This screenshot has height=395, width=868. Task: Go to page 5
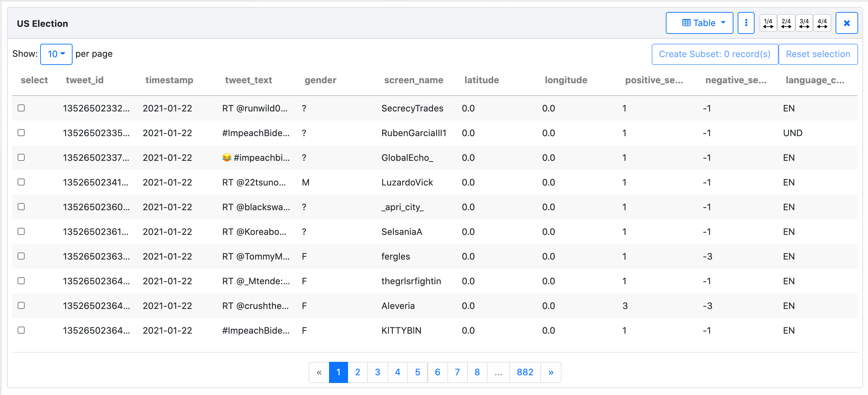tap(417, 372)
